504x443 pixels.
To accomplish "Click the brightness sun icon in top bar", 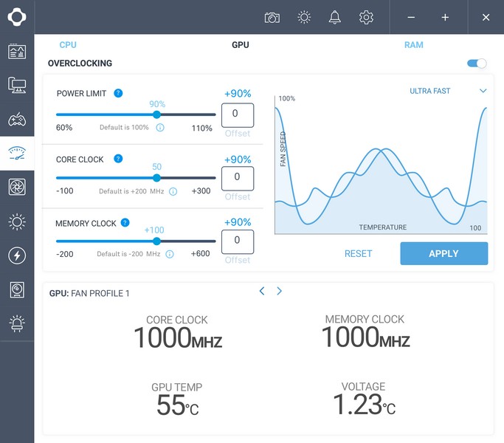I will tap(304, 18).
